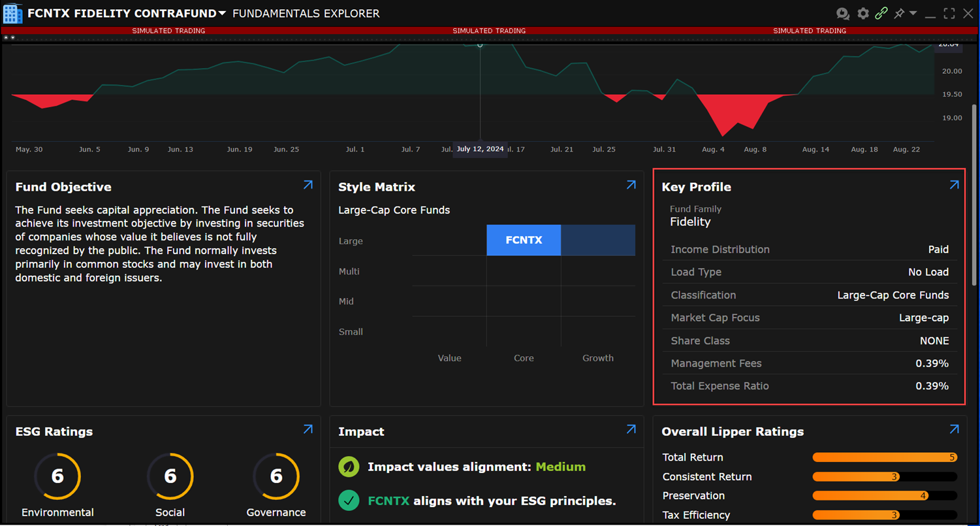980x526 pixels.
Task: Click the green FCNTX link in Impact
Action: [388, 501]
